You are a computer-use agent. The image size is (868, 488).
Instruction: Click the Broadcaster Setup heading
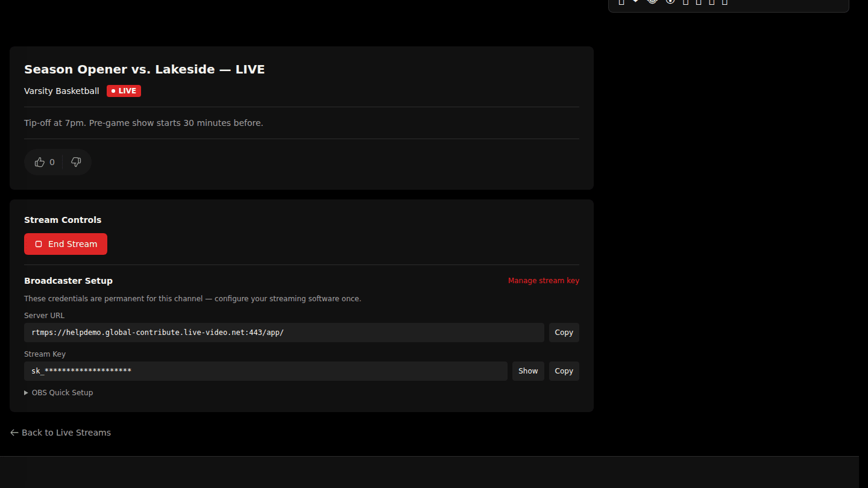pyautogui.click(x=68, y=281)
